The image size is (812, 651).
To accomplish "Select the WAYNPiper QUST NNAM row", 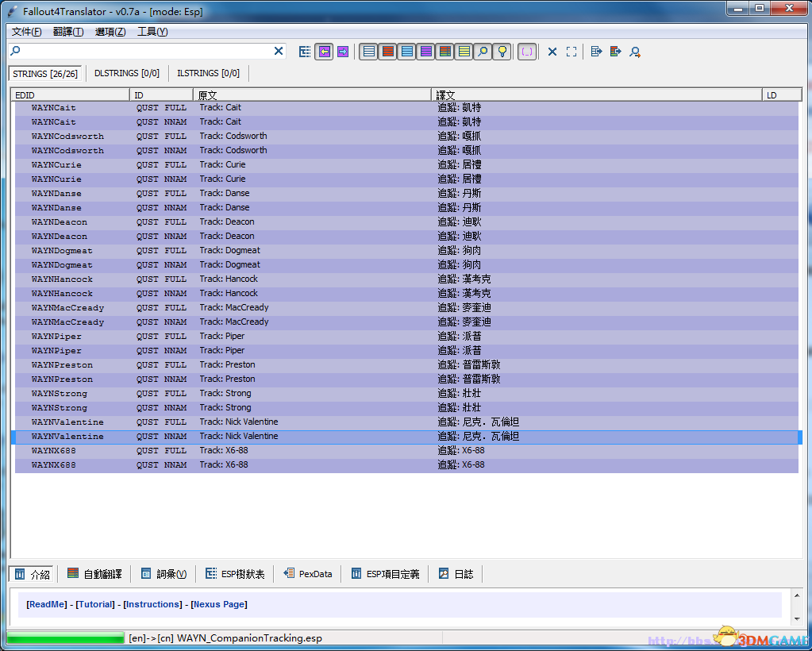I will click(x=406, y=351).
